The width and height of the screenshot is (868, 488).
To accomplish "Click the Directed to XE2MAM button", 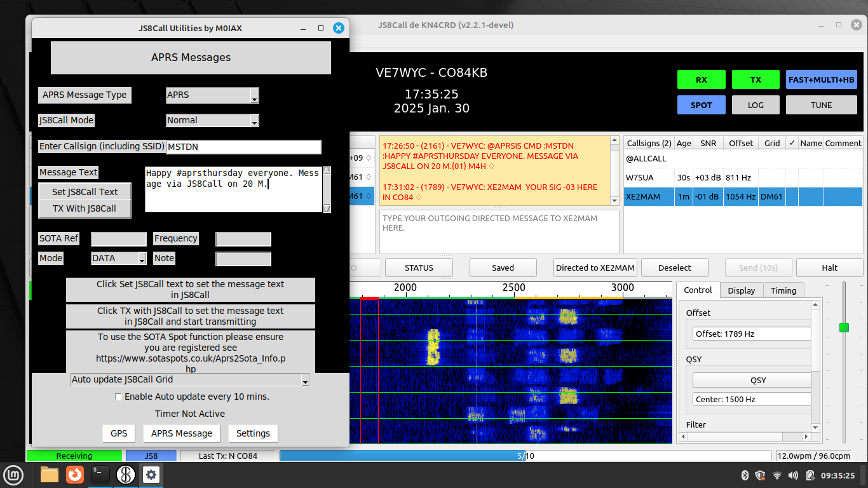I will click(x=595, y=268).
